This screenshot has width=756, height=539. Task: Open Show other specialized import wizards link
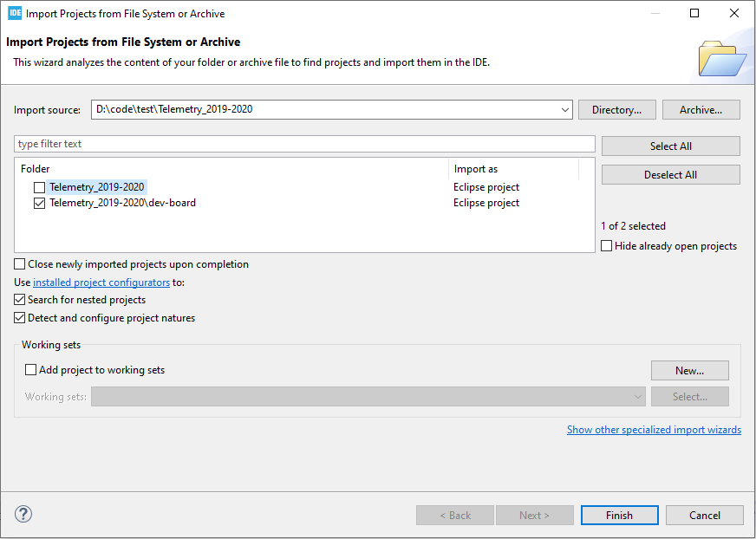point(654,430)
